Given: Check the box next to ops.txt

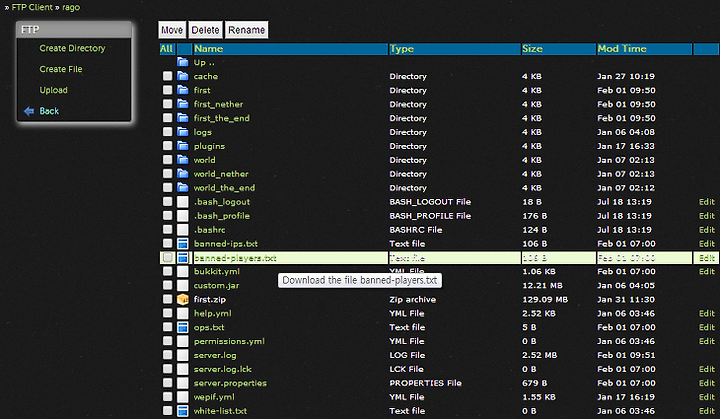Looking at the screenshot, I should click(x=168, y=327).
